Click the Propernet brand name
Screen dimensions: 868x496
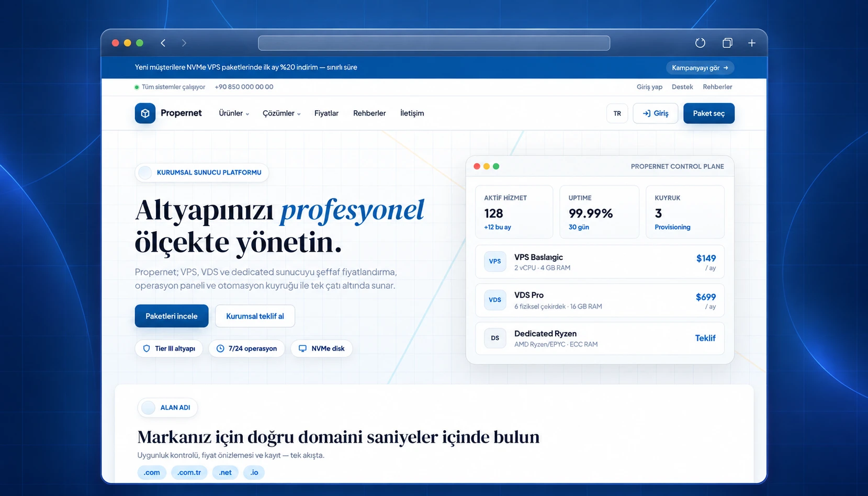[181, 113]
